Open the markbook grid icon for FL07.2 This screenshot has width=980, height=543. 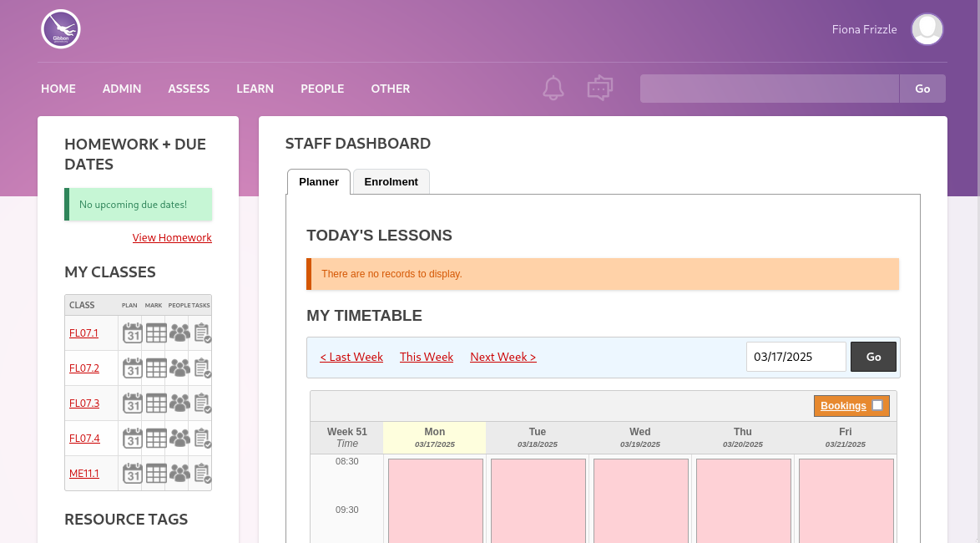click(x=156, y=368)
